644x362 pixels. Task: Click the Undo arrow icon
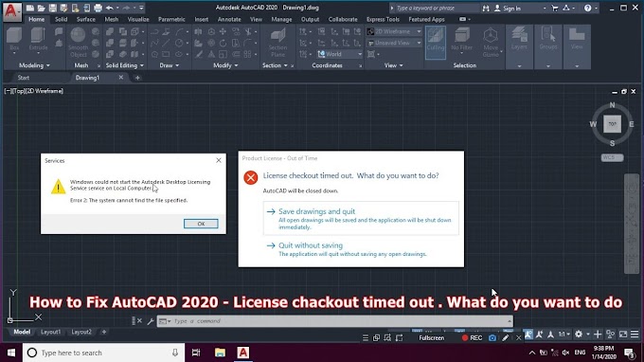pyautogui.click(x=109, y=8)
